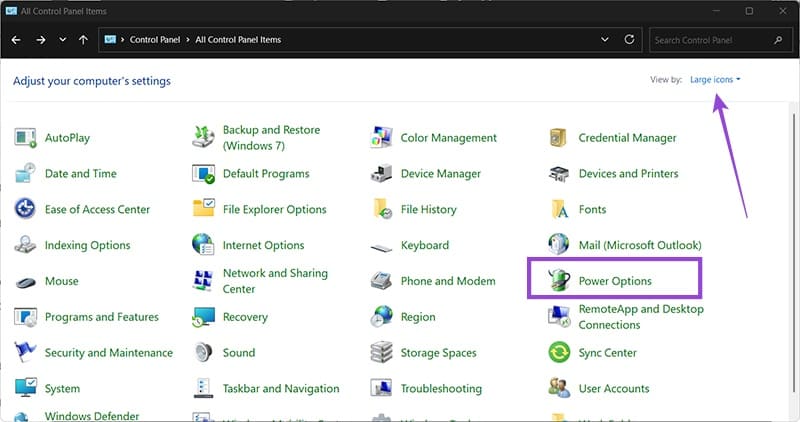
Task: Click the Internet Options globe icon
Action: (x=203, y=244)
